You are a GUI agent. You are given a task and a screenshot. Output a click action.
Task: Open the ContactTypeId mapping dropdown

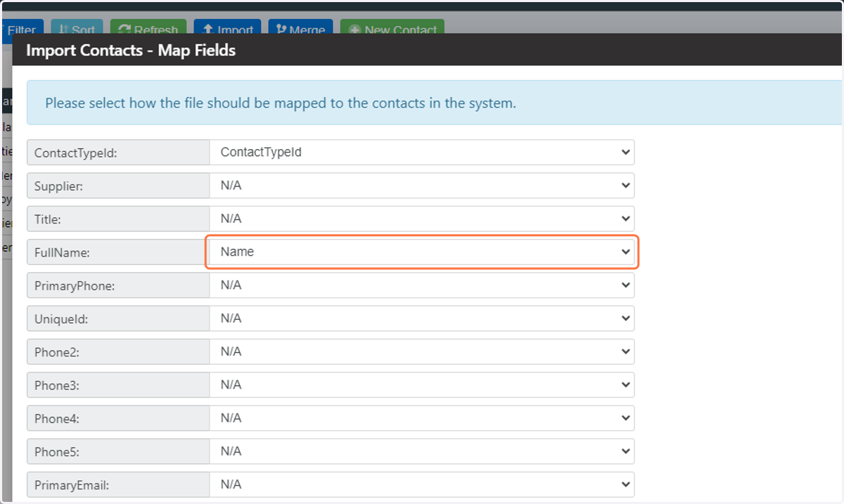click(x=422, y=152)
